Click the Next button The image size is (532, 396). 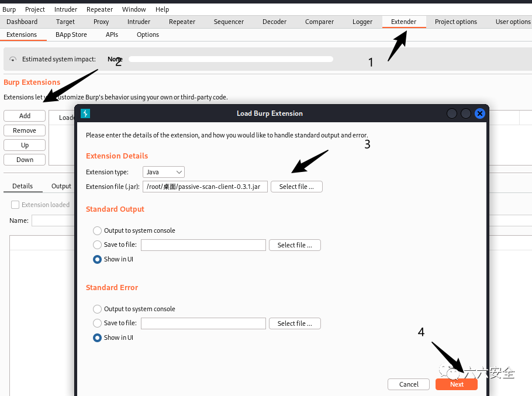(x=457, y=384)
